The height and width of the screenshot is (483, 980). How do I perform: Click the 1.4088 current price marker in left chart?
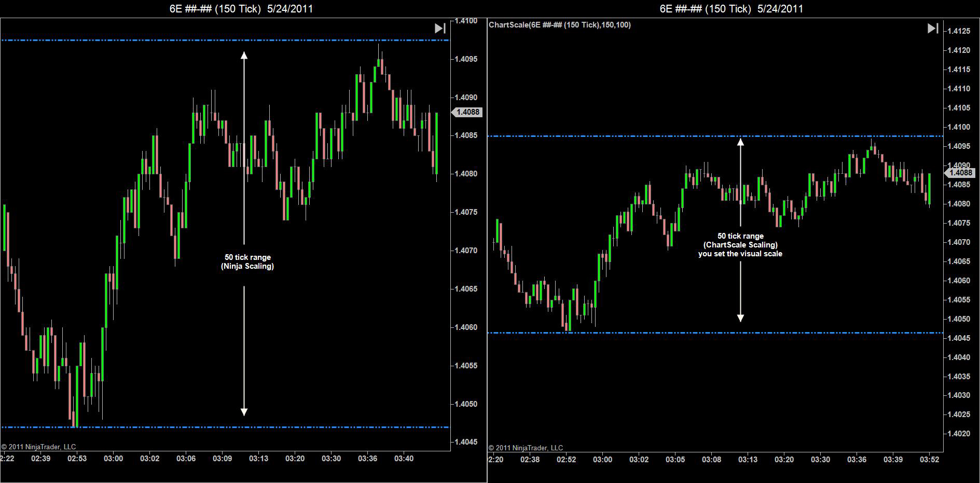tap(467, 112)
